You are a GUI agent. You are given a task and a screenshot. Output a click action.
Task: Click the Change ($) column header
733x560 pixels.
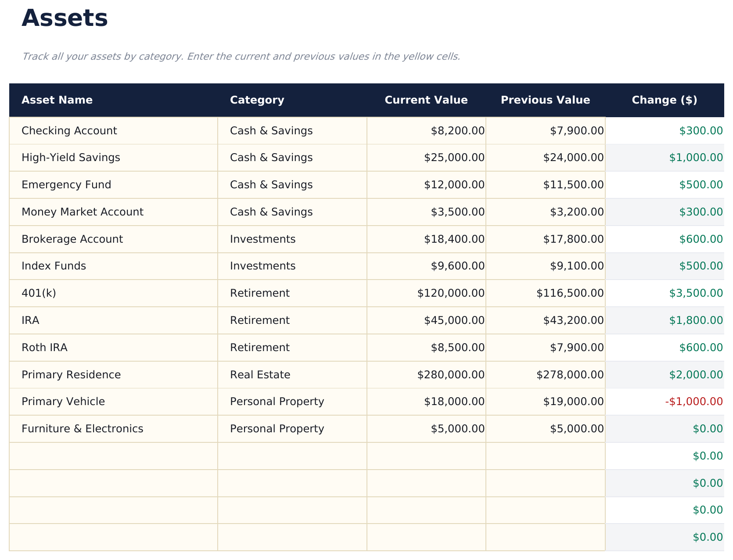coord(665,100)
